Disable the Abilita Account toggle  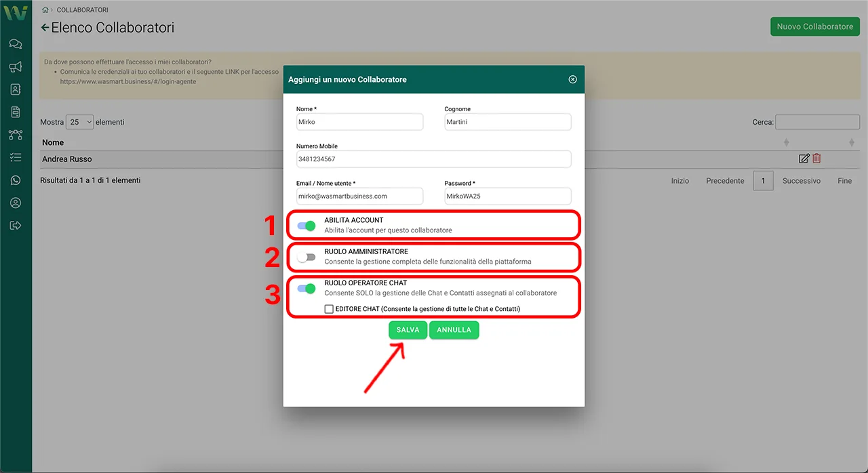coord(307,226)
